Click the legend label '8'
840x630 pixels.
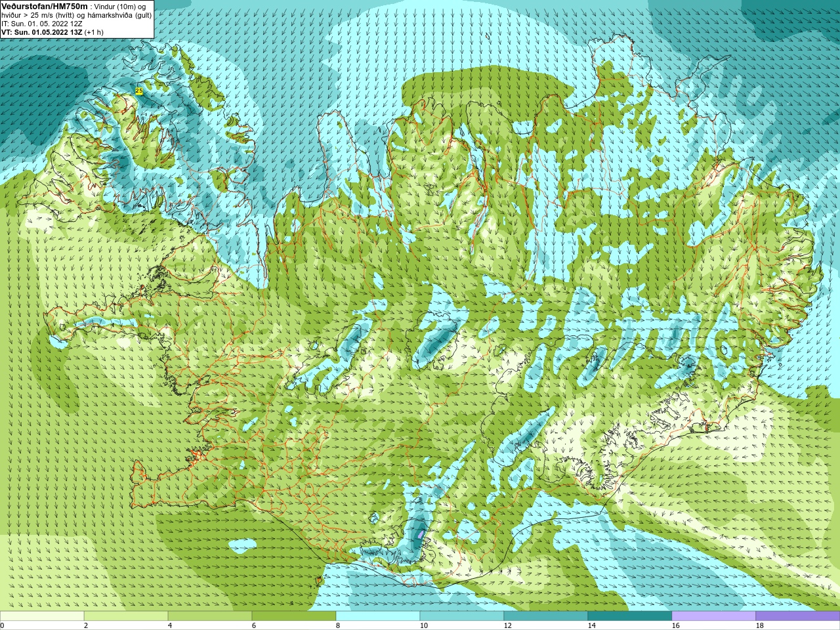click(338, 625)
